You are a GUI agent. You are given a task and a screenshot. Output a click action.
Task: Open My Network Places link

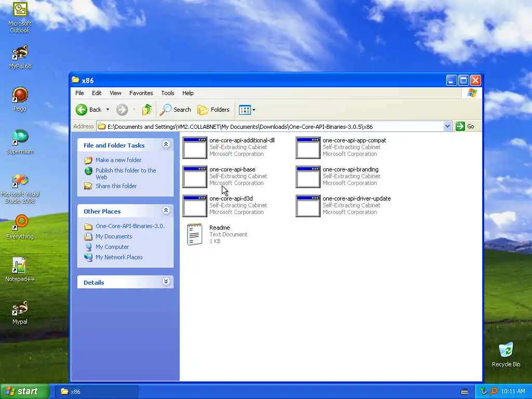[119, 257]
